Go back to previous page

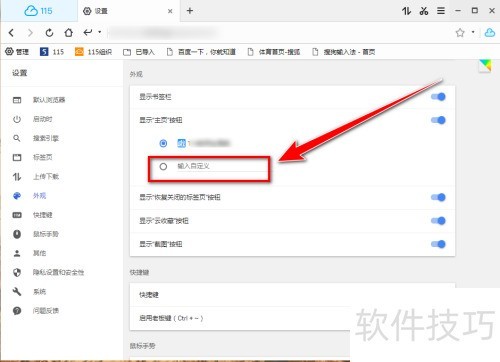pyautogui.click(x=12, y=32)
